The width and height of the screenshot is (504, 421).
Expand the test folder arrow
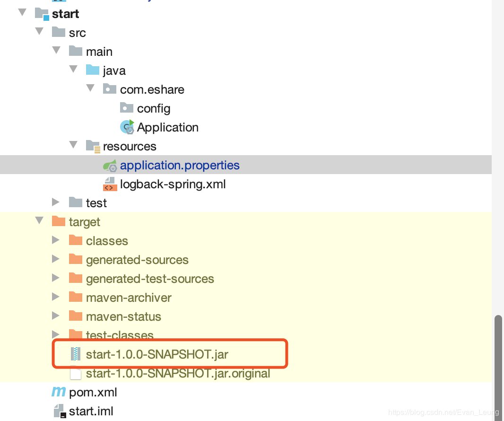(56, 202)
